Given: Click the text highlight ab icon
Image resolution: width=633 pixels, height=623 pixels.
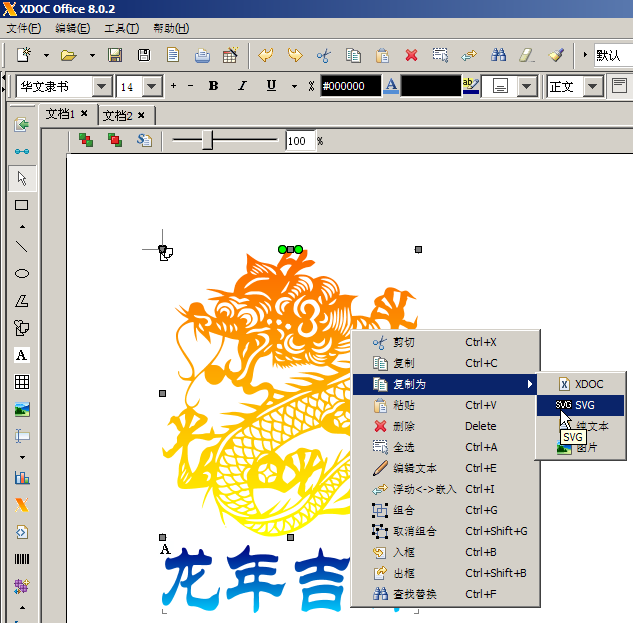Looking at the screenshot, I should click(471, 86).
